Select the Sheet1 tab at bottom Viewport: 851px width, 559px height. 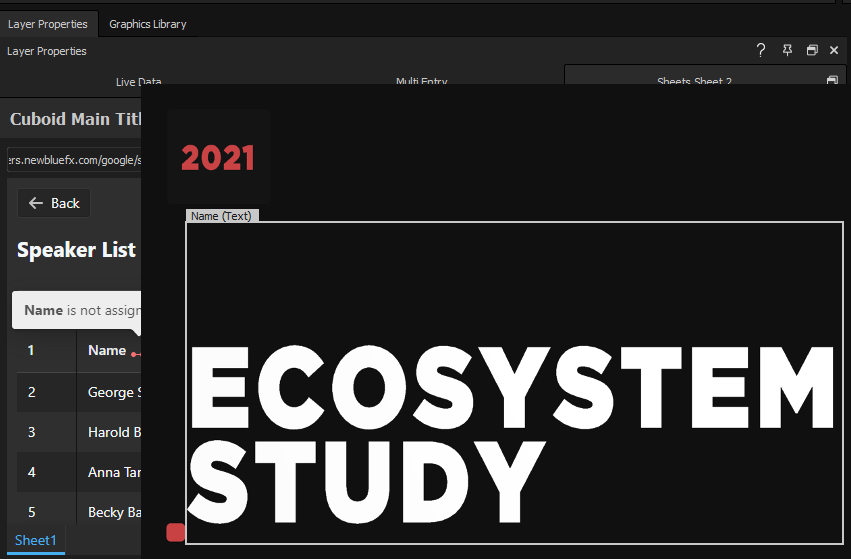point(36,540)
